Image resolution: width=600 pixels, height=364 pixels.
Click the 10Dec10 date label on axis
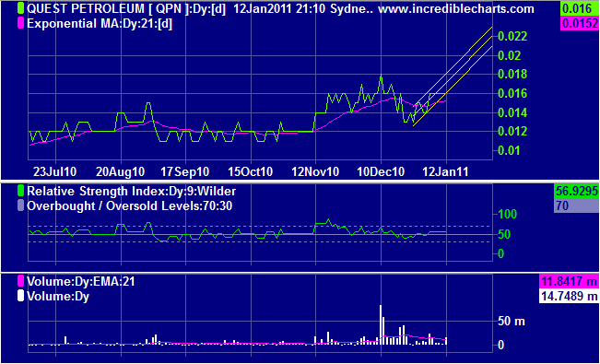(x=382, y=172)
